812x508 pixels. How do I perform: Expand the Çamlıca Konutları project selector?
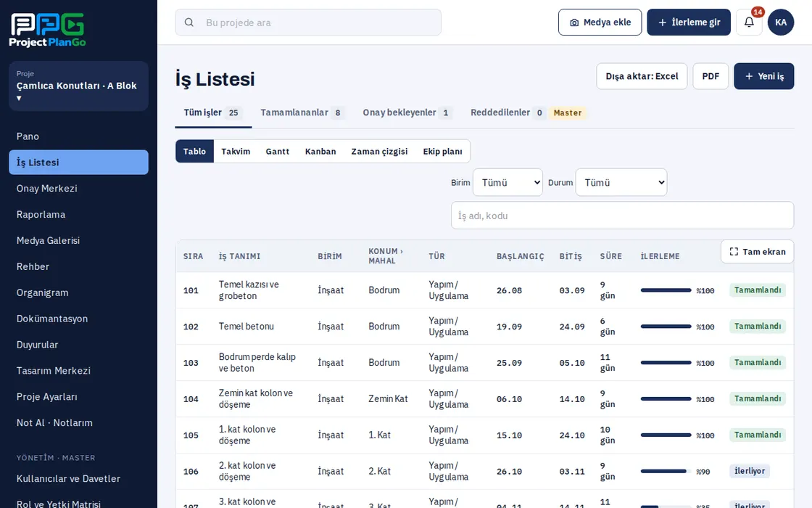tap(79, 86)
